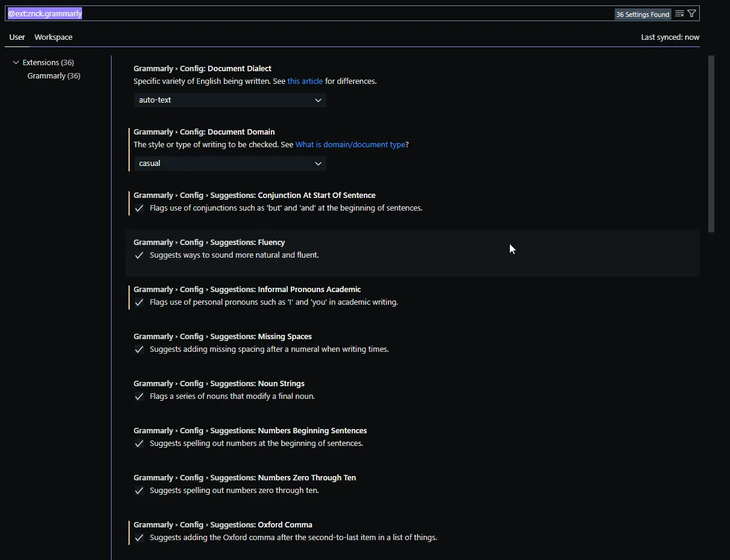Screen dimensions: 730x560
Task: Open 'What is domain/document type' link
Action: tap(350, 144)
